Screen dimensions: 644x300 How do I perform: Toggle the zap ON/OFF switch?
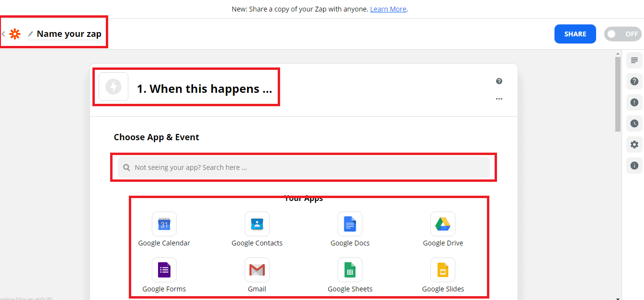(x=622, y=34)
